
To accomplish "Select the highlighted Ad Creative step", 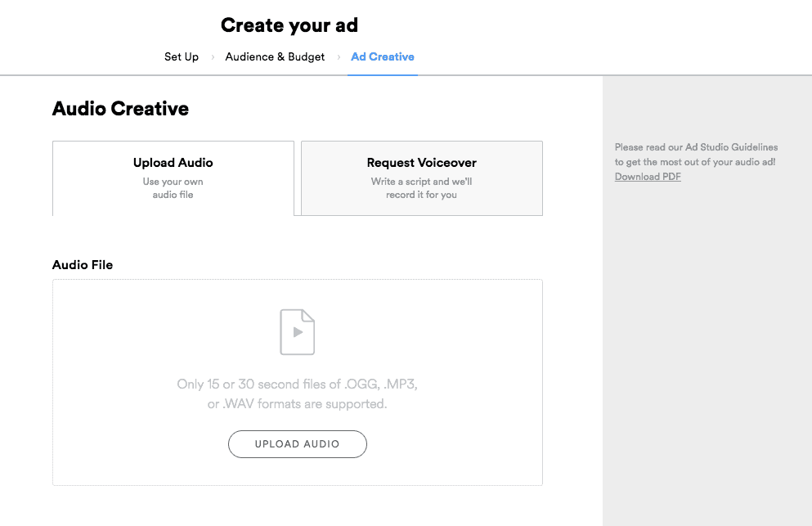I will [x=383, y=56].
